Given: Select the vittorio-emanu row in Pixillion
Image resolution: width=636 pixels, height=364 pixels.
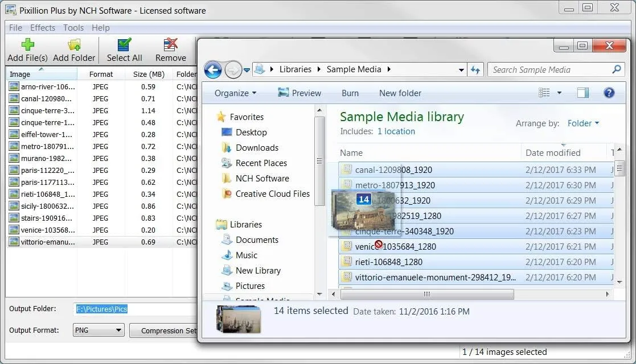Looking at the screenshot, I should click(x=102, y=242).
